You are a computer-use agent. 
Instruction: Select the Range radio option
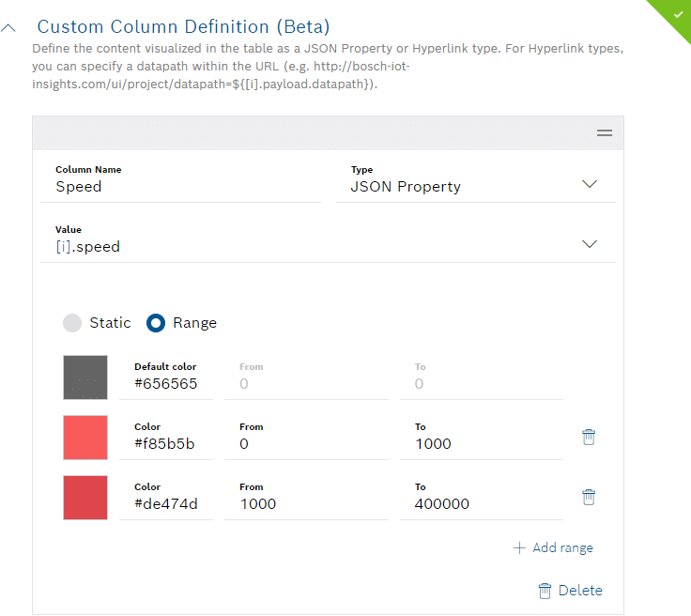(157, 323)
